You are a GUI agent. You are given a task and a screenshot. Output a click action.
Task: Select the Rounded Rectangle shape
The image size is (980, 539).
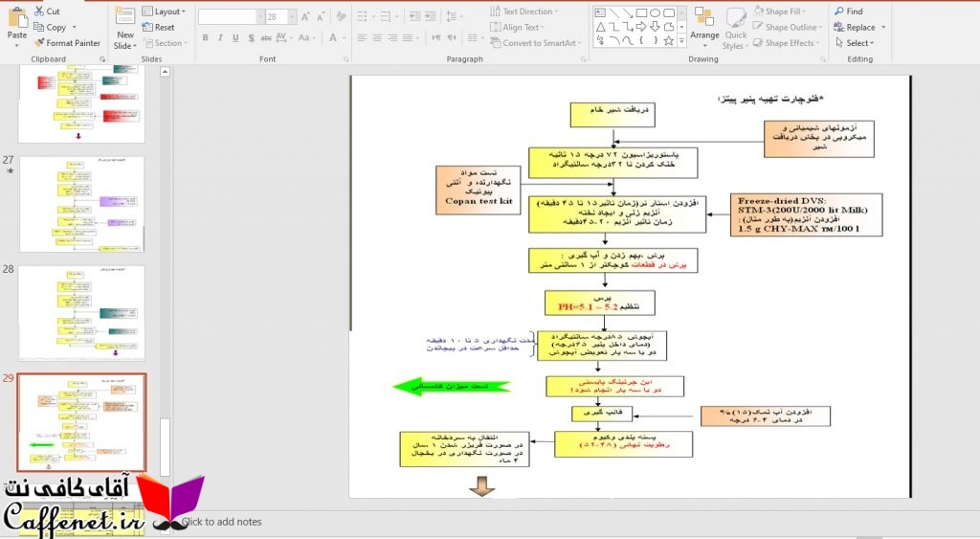[x=669, y=12]
